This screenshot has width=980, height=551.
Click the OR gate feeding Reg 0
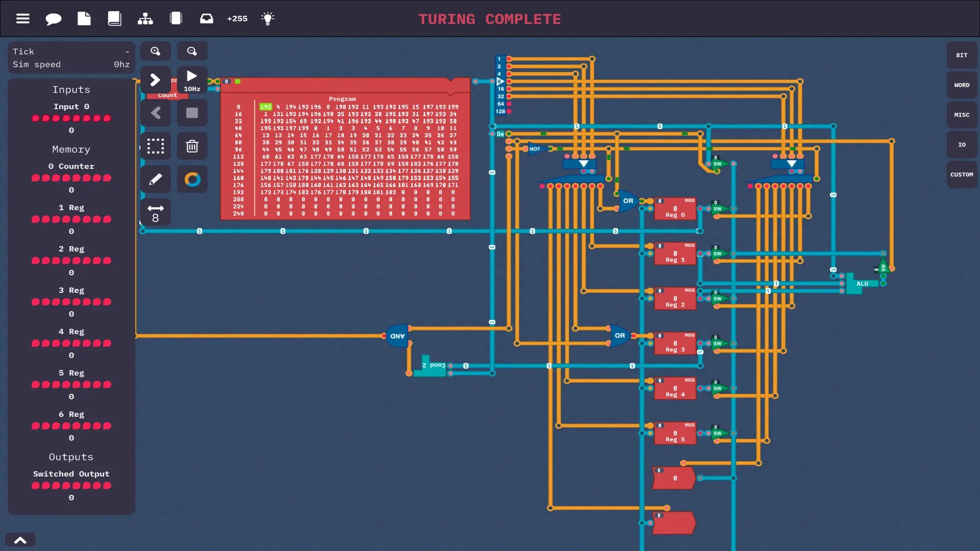click(628, 201)
